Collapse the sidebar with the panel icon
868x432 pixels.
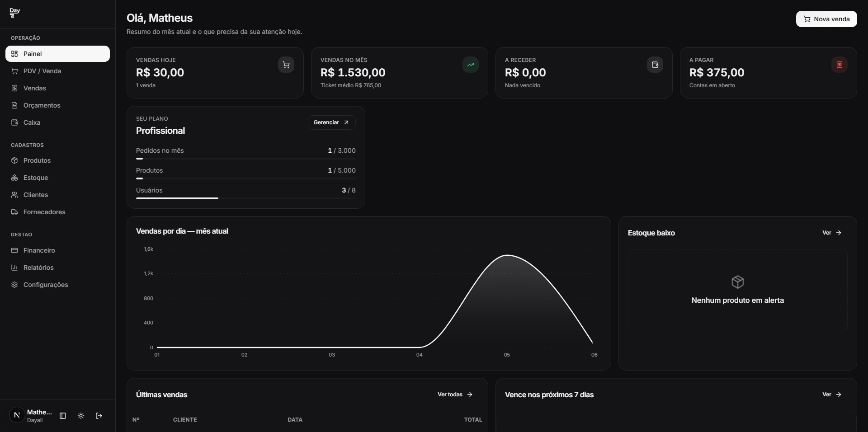[x=63, y=416]
